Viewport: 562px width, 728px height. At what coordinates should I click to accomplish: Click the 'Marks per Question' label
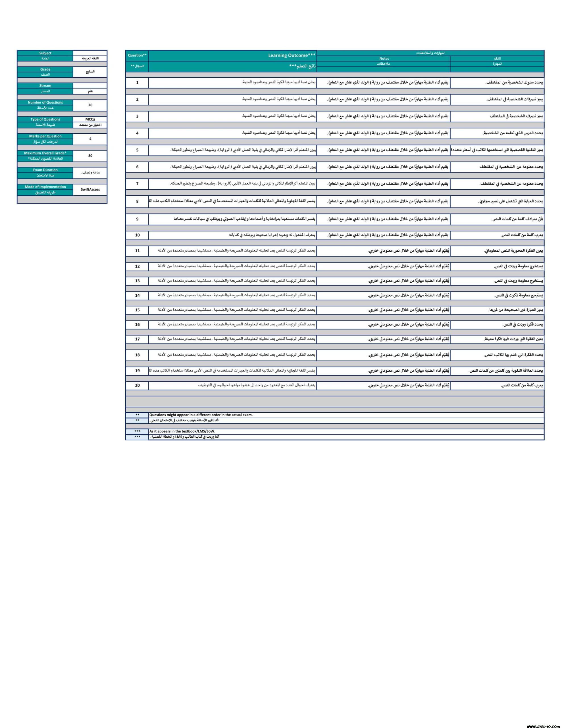(x=45, y=136)
